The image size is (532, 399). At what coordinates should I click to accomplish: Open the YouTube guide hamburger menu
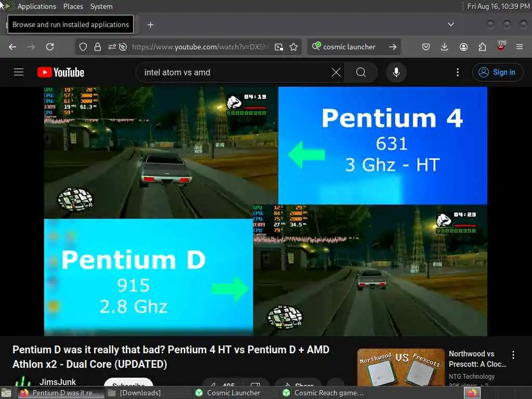(19, 72)
